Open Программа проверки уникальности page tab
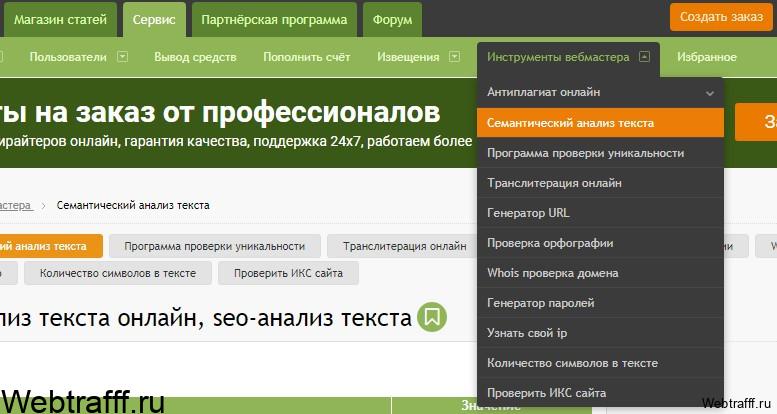 (215, 246)
